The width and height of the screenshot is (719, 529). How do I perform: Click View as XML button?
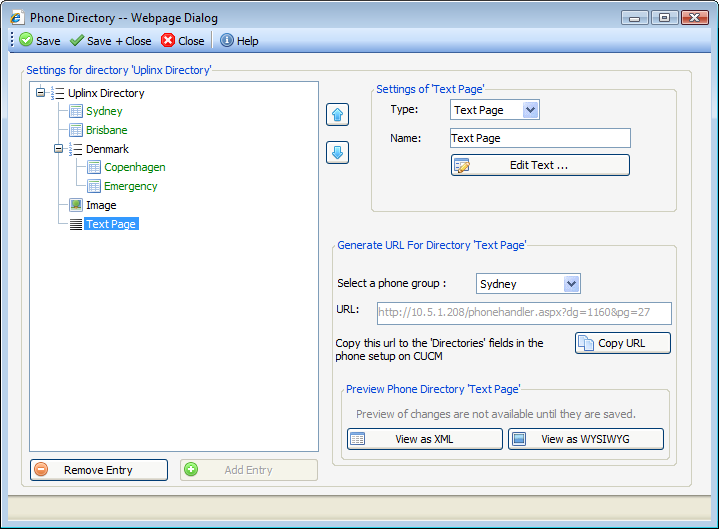click(424, 439)
